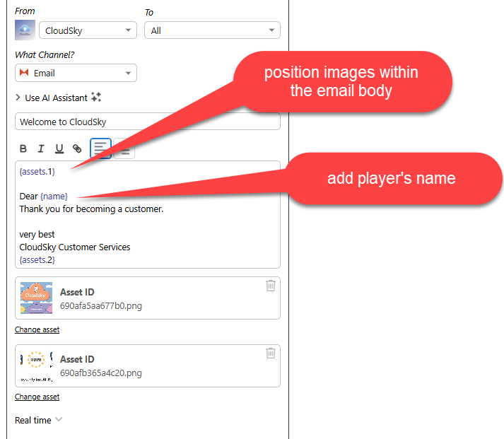This screenshot has height=439, width=504.
Task: Open the To recipients dropdown
Action: 212,30
